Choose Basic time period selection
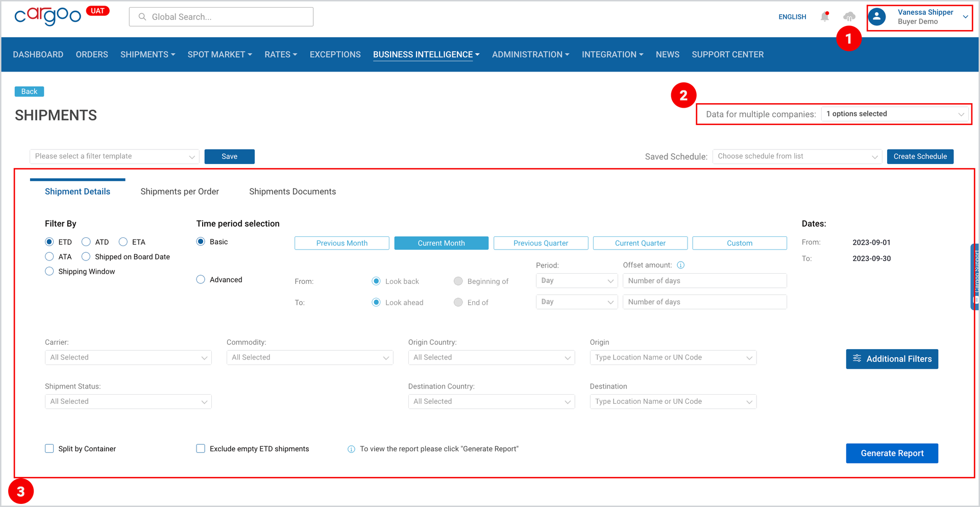 [201, 242]
